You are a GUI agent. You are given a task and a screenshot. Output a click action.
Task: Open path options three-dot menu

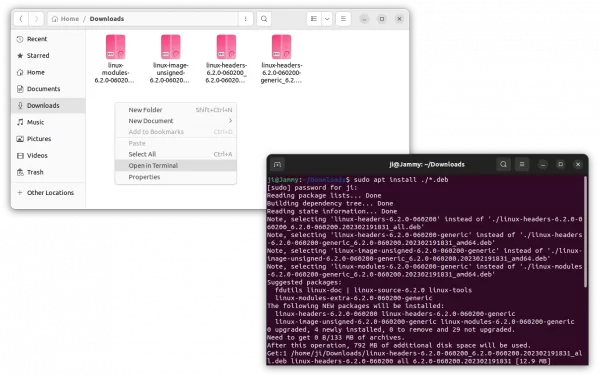coord(246,19)
